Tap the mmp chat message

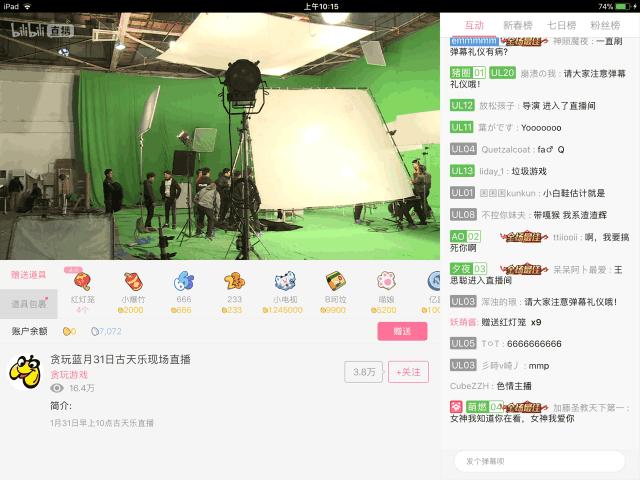pyautogui.click(x=500, y=365)
